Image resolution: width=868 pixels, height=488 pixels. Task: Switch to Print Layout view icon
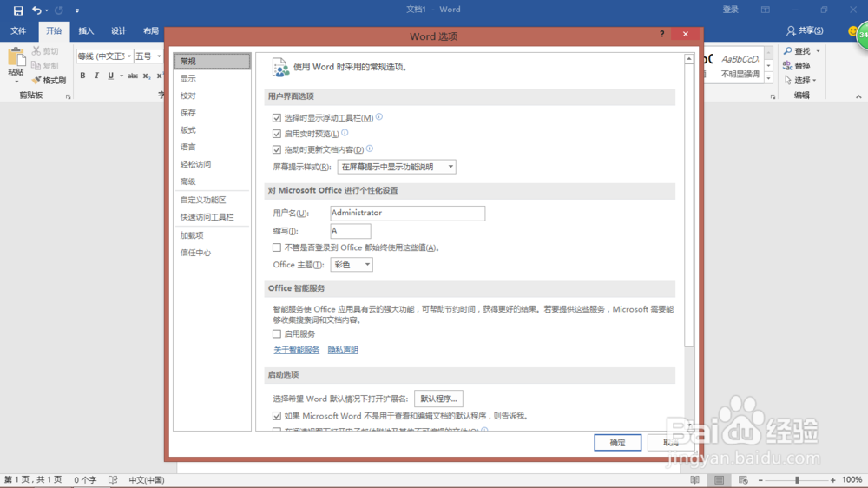pyautogui.click(x=719, y=479)
